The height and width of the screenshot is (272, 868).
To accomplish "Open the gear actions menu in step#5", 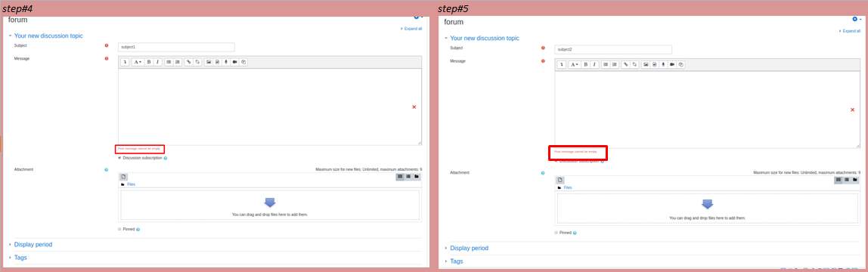I will coord(857,20).
